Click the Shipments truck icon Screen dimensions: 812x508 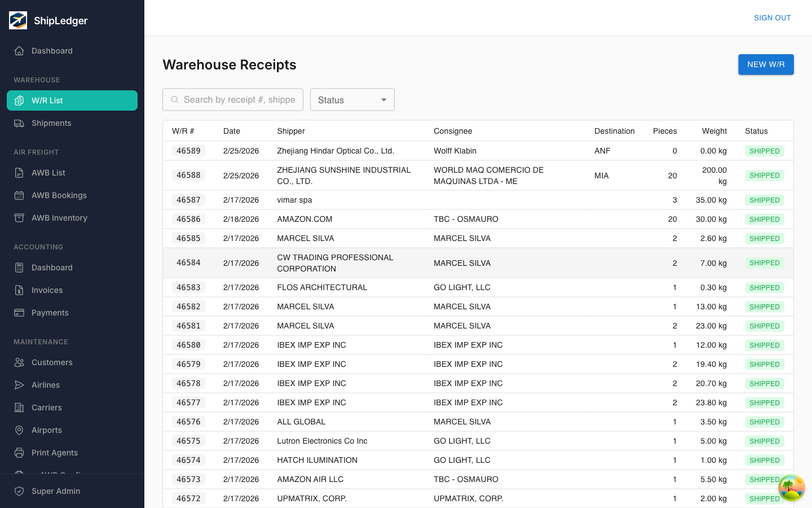19,123
